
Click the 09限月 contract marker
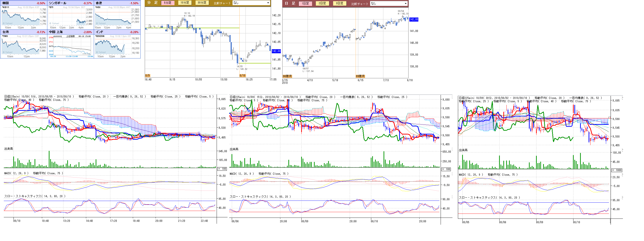point(360,76)
